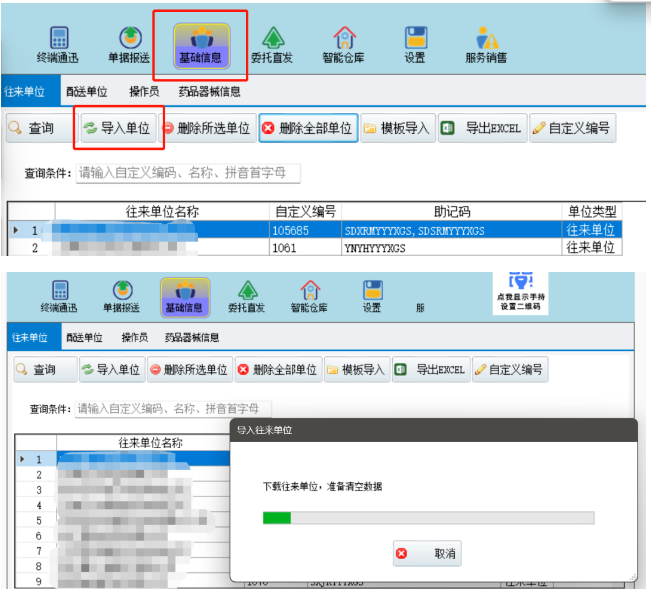Open 终端通讯 icon in the lower screenshot
Screen dimensions: 651x597
(x=59, y=296)
